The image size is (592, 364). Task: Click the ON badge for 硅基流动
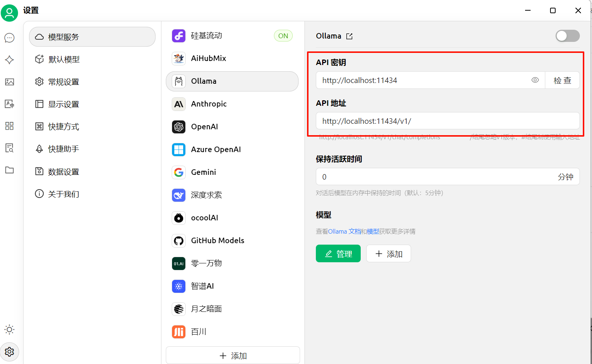click(x=283, y=36)
